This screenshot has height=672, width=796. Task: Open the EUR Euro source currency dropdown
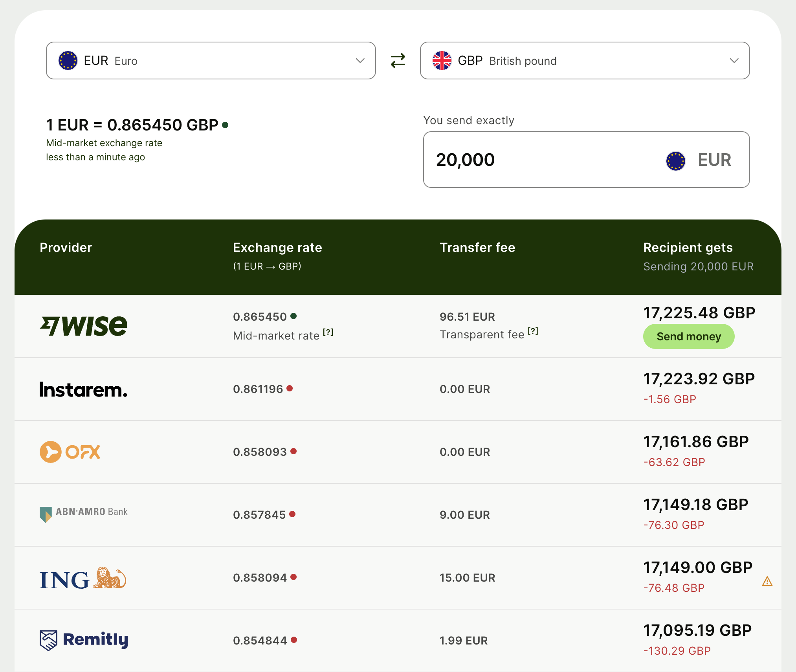(211, 61)
